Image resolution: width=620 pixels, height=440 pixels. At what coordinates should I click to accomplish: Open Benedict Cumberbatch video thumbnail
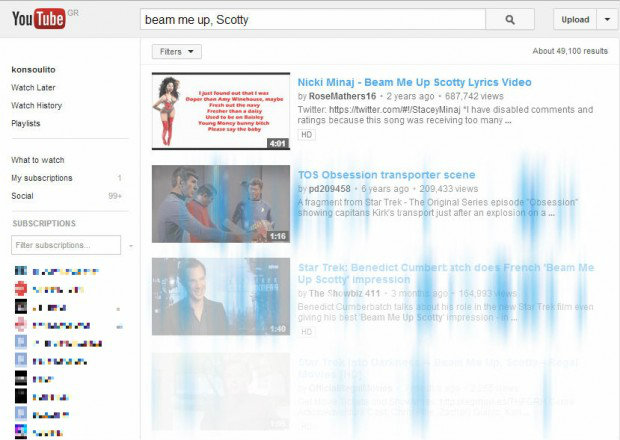coord(221,296)
